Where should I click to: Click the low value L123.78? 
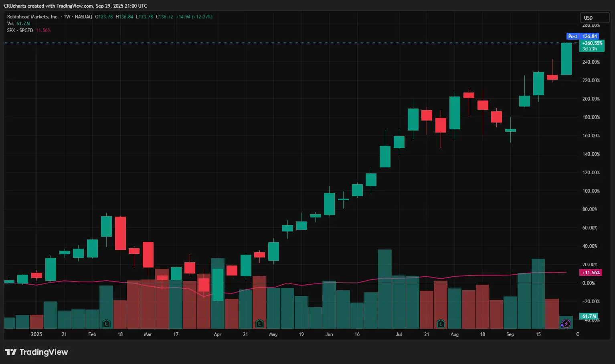point(144,17)
